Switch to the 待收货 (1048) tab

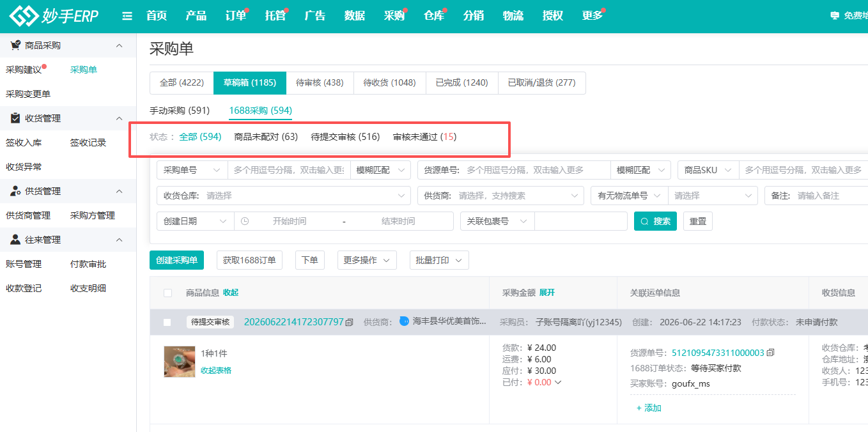pyautogui.click(x=389, y=83)
